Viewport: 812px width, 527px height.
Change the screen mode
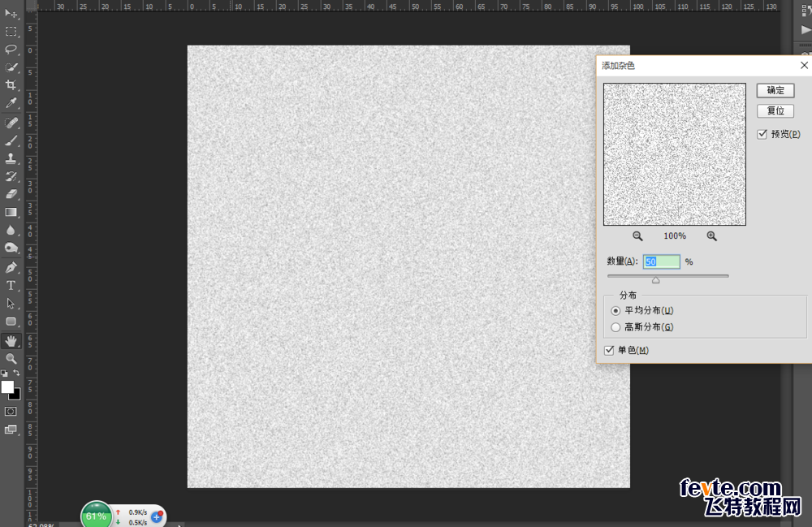11,430
